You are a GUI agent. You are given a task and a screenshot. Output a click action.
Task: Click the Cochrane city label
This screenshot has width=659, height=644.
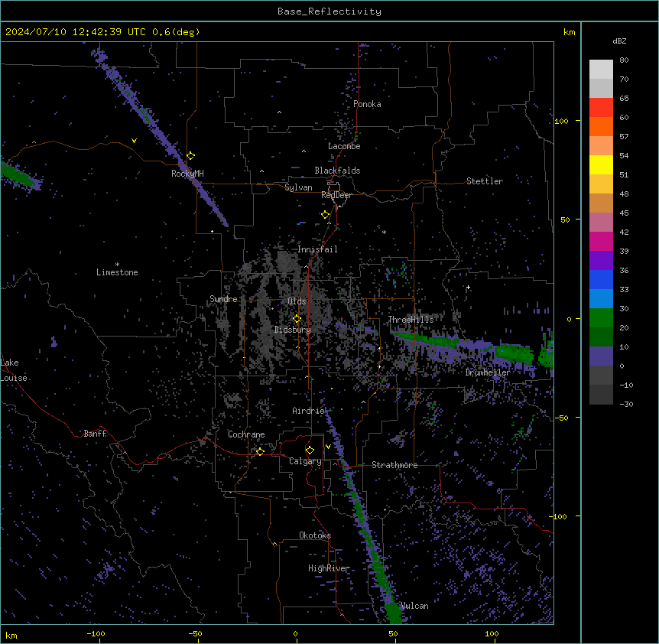click(x=246, y=434)
